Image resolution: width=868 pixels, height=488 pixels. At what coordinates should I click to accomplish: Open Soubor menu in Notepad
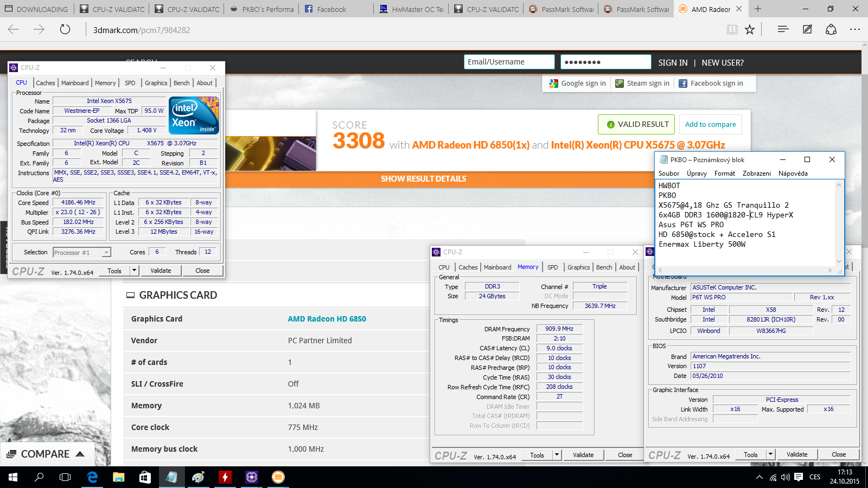pos(668,174)
